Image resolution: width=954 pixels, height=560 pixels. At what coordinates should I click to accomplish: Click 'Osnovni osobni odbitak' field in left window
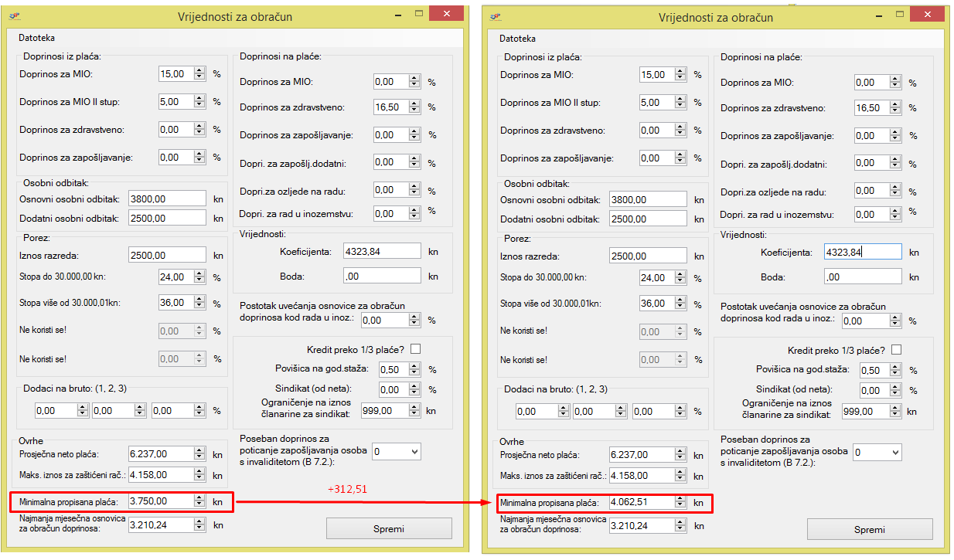[x=167, y=199]
